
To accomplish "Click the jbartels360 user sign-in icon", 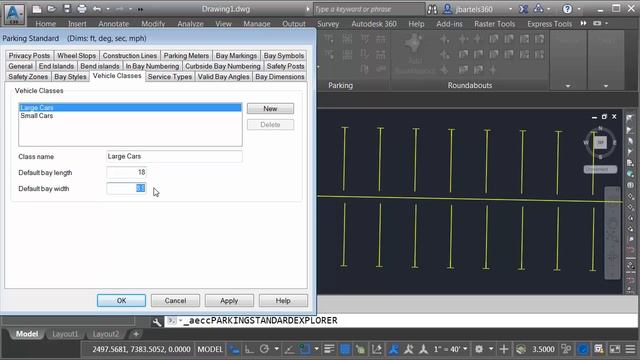I will tap(448, 9).
